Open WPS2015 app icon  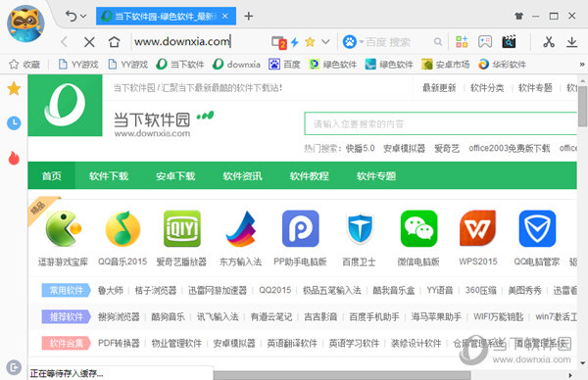pos(478,228)
